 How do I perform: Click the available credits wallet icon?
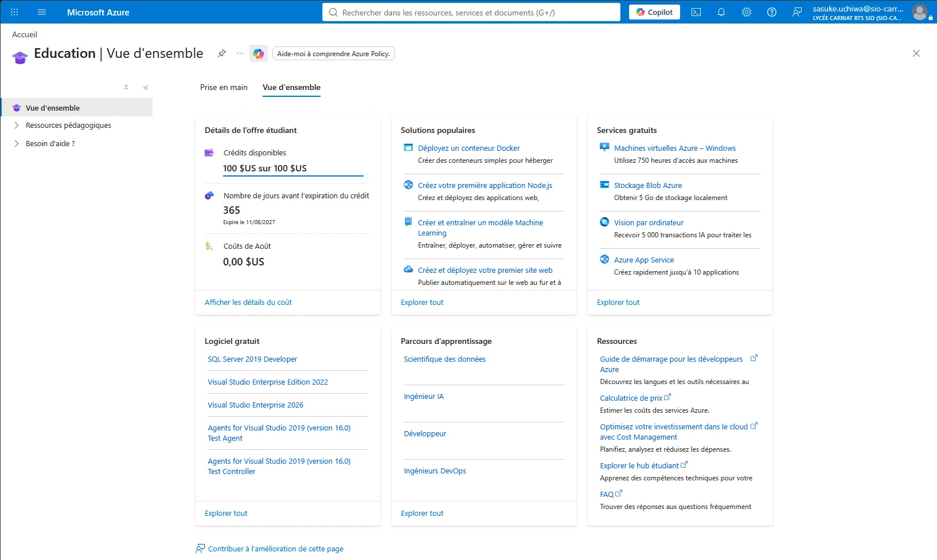[209, 152]
